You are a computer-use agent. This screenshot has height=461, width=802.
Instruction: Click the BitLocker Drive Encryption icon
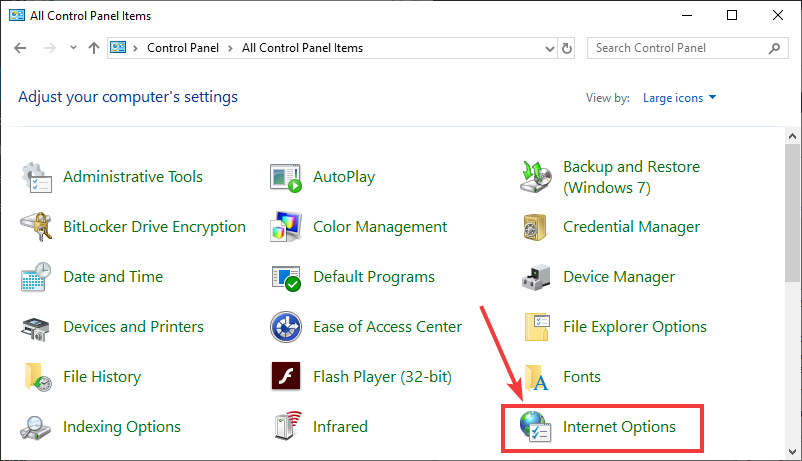click(36, 227)
